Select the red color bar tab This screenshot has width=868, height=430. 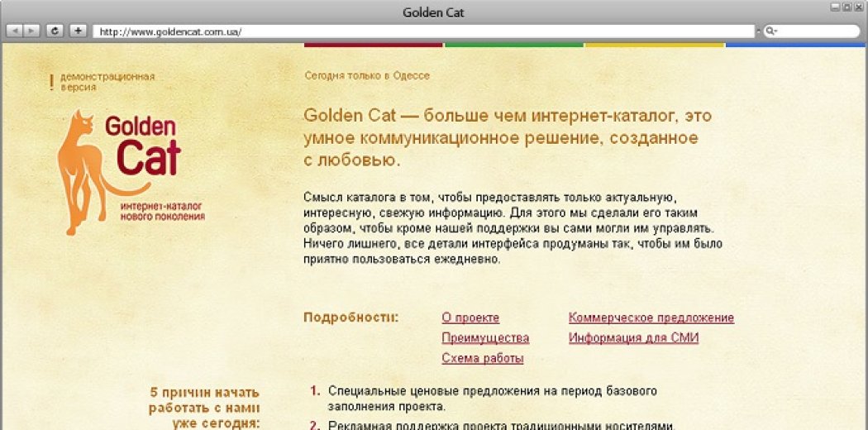point(374,45)
